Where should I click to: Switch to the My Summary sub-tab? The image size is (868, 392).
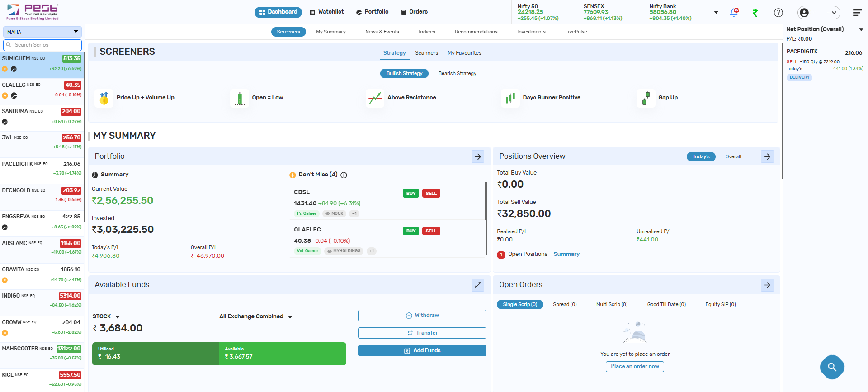click(331, 32)
